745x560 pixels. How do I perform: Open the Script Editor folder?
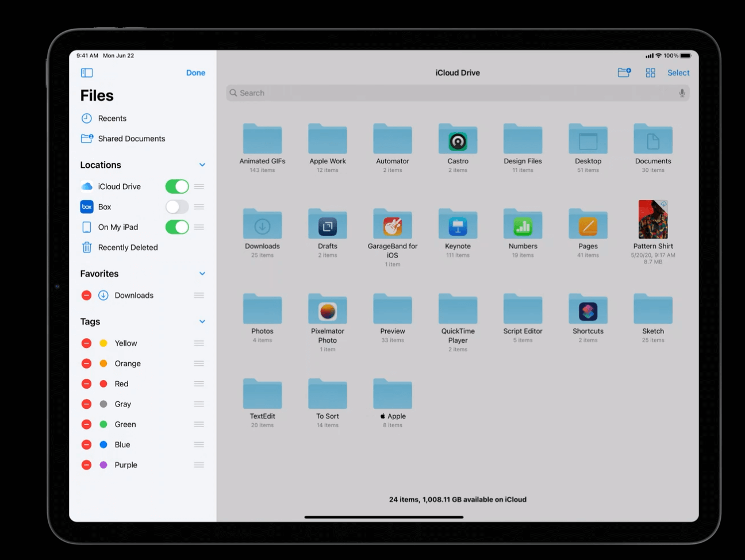[523, 309]
